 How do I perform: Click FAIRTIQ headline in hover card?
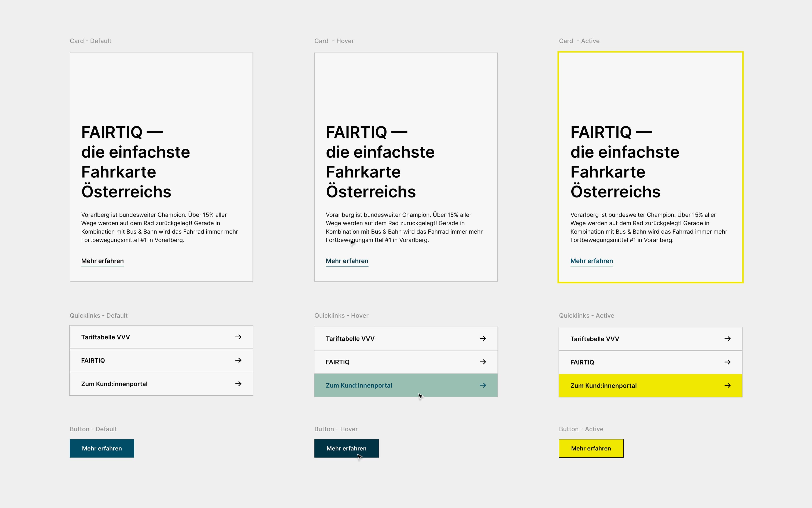380,162
